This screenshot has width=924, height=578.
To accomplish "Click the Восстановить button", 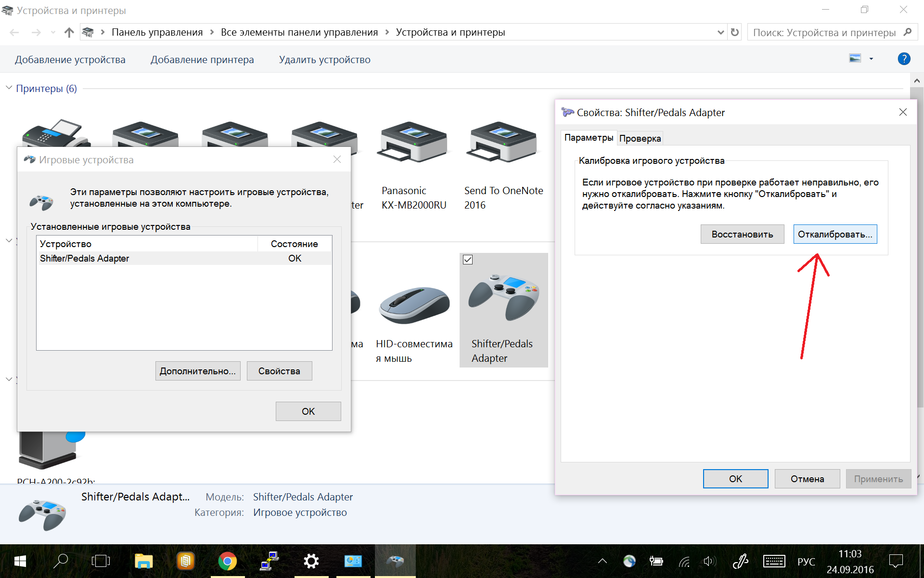I will pyautogui.click(x=742, y=234).
